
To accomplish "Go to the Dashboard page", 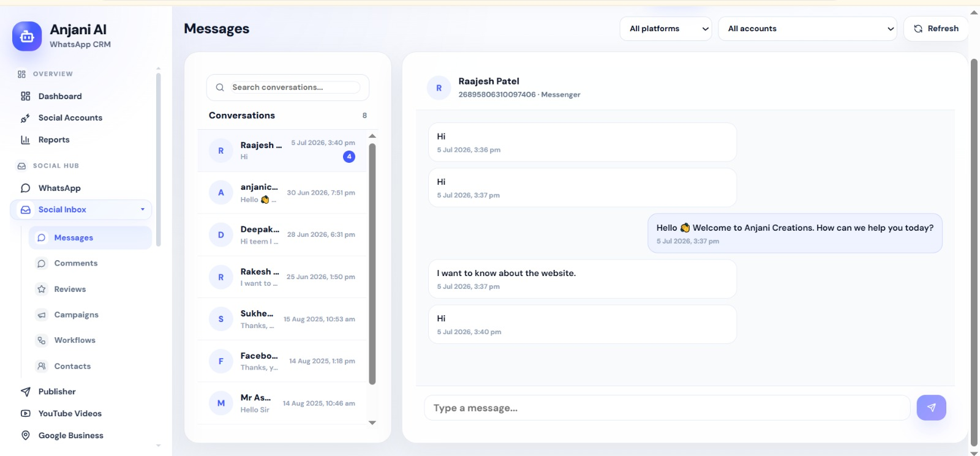I will pos(81,96).
